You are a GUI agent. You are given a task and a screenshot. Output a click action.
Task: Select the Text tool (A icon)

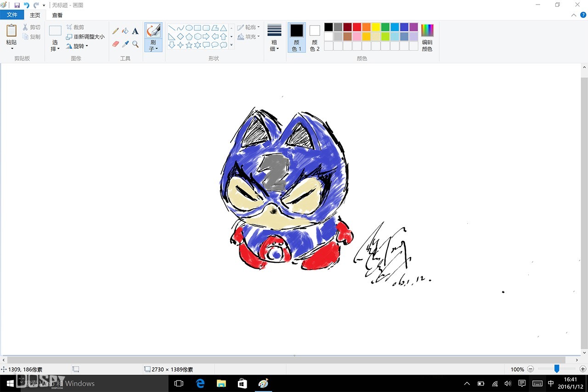coord(135,31)
